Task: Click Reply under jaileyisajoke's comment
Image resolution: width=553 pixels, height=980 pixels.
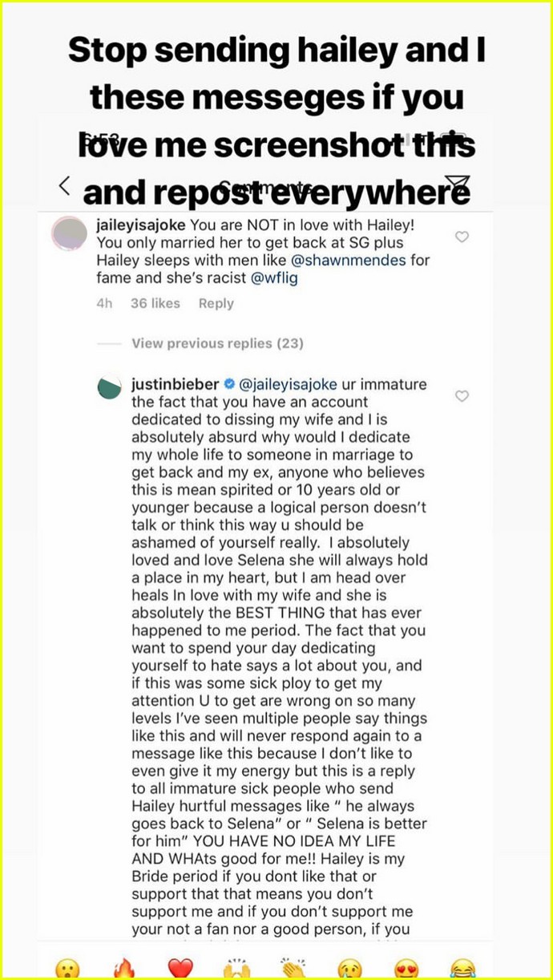Action: pos(216,303)
